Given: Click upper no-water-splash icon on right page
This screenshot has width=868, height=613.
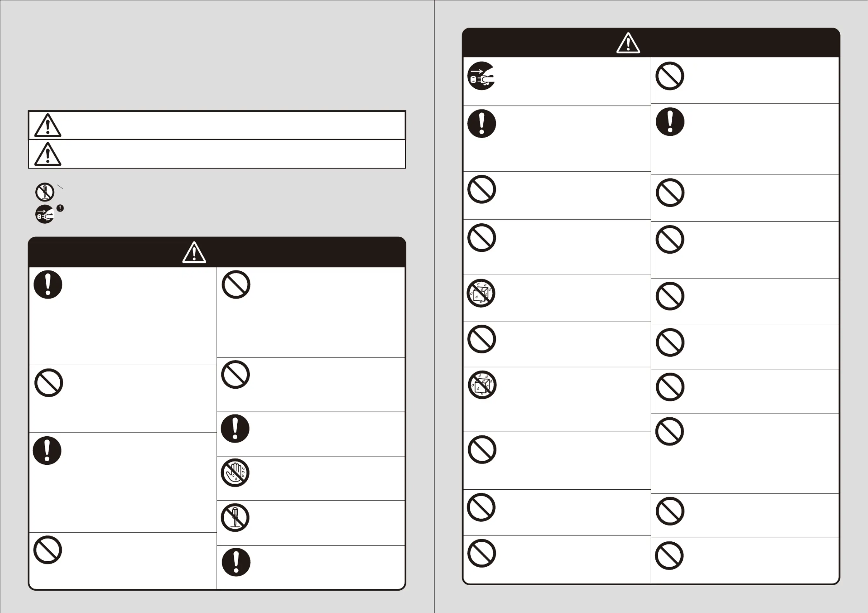Looking at the screenshot, I should [x=481, y=293].
